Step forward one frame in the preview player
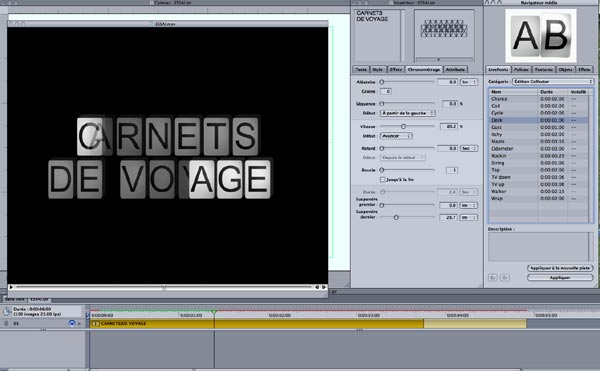The width and height of the screenshot is (600, 371). 324,287
